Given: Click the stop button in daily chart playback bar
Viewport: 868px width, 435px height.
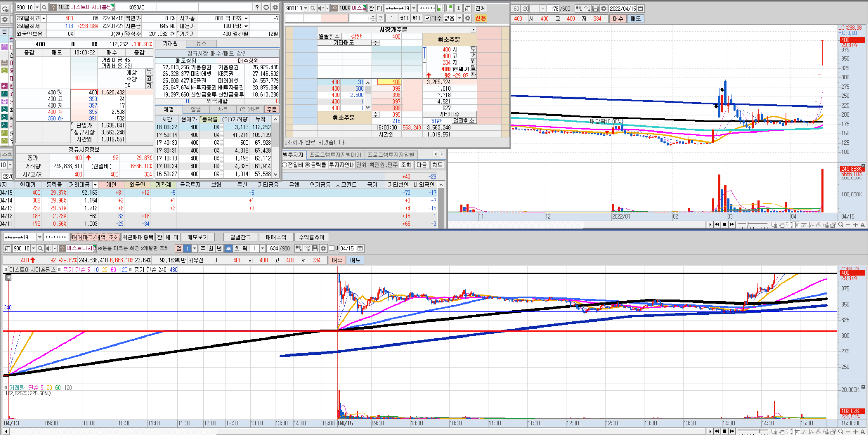Looking at the screenshot, I should (x=724, y=225).
